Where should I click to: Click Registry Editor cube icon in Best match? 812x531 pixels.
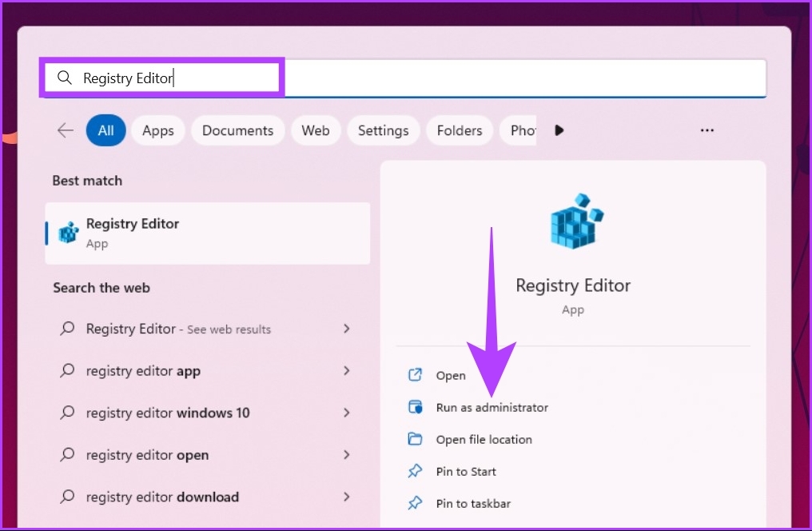click(69, 233)
